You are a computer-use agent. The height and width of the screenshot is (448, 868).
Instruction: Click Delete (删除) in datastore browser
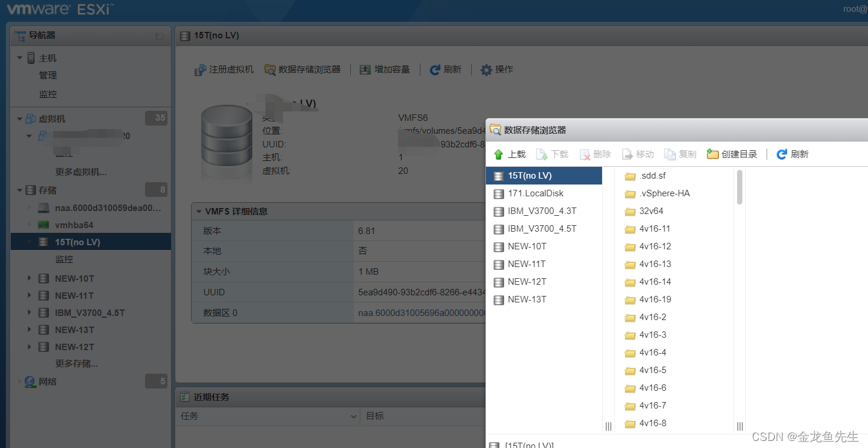pos(595,154)
